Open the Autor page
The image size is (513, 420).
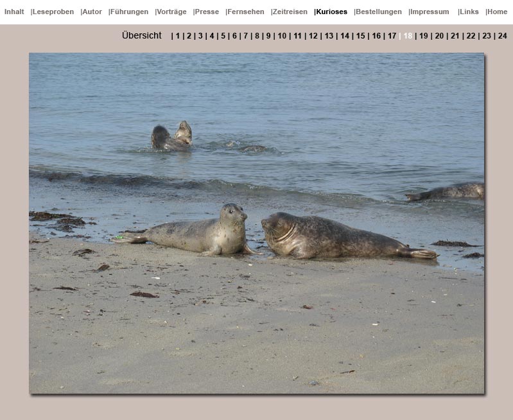[92, 12]
